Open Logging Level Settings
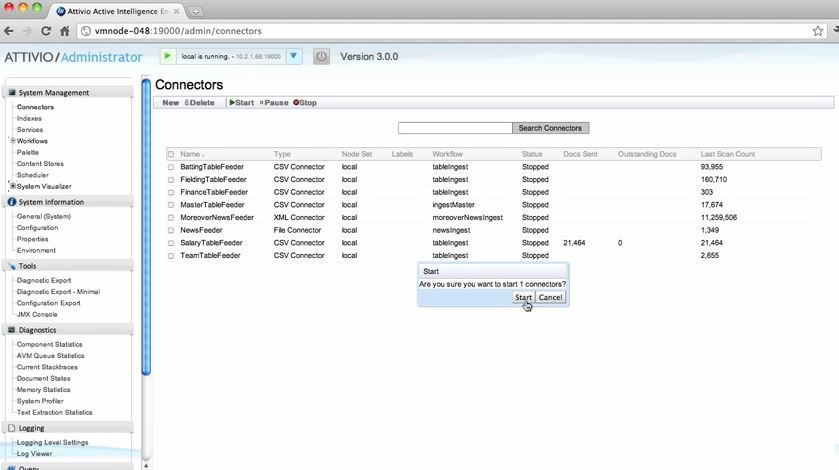The image size is (839, 470). (52, 443)
